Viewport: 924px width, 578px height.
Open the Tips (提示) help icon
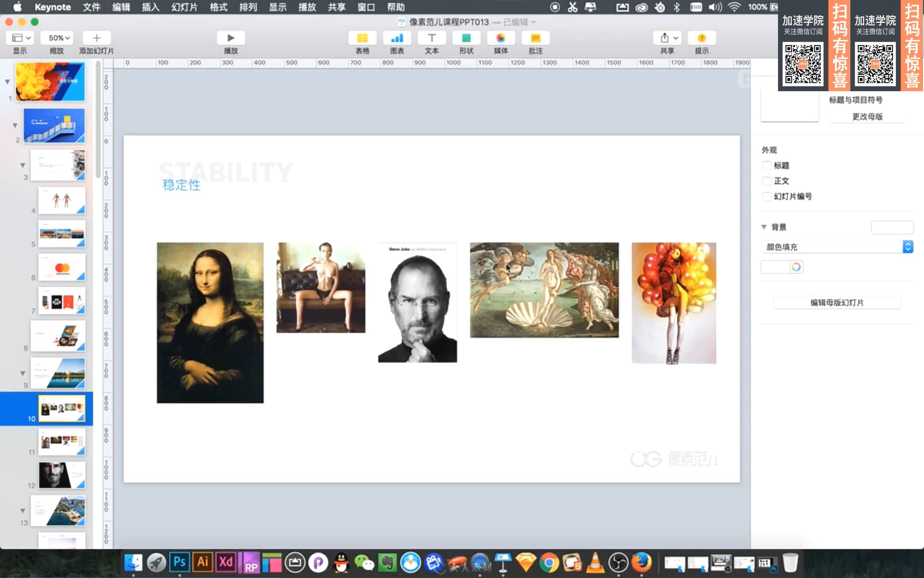point(701,38)
